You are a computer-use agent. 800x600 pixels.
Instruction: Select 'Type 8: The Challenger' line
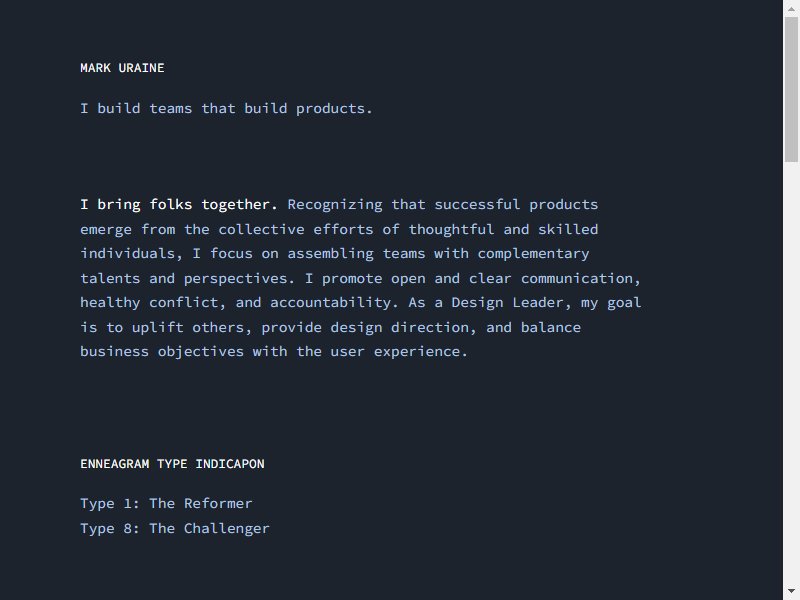(174, 529)
